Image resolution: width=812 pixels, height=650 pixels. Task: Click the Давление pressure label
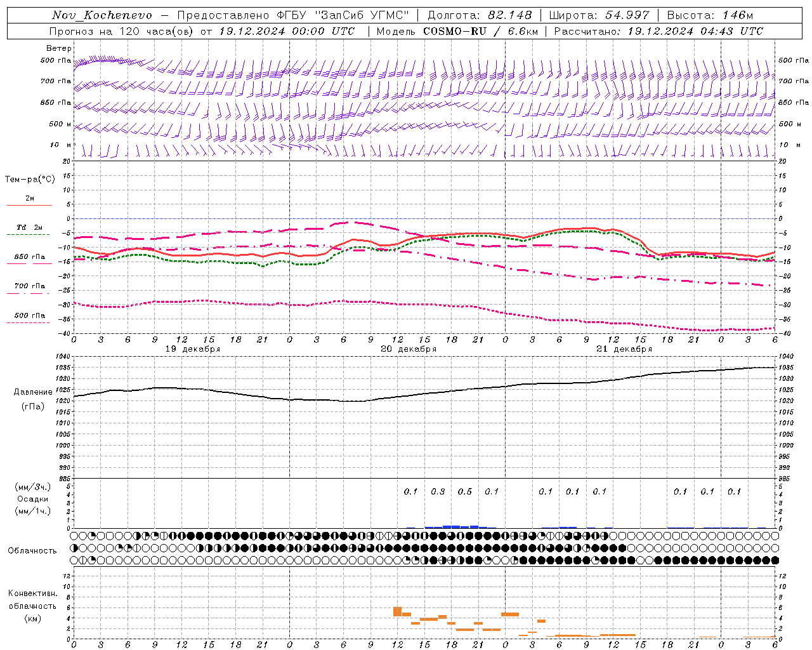(x=33, y=392)
